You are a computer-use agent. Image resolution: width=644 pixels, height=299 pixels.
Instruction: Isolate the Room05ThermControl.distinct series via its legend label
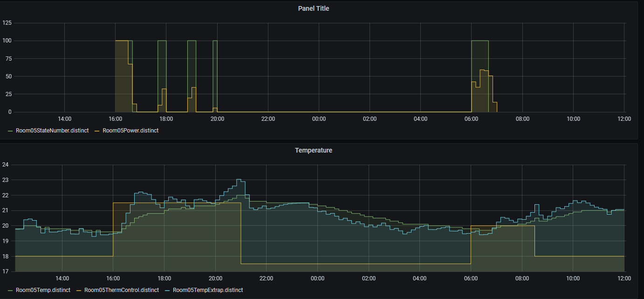121,290
